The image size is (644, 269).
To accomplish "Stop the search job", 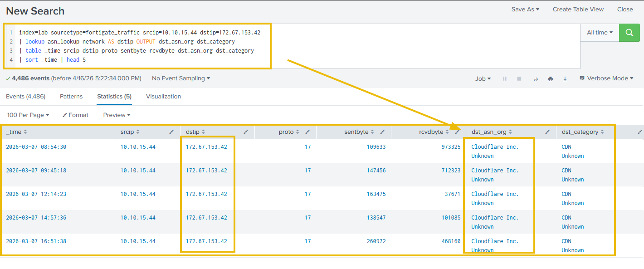I will click(x=519, y=79).
